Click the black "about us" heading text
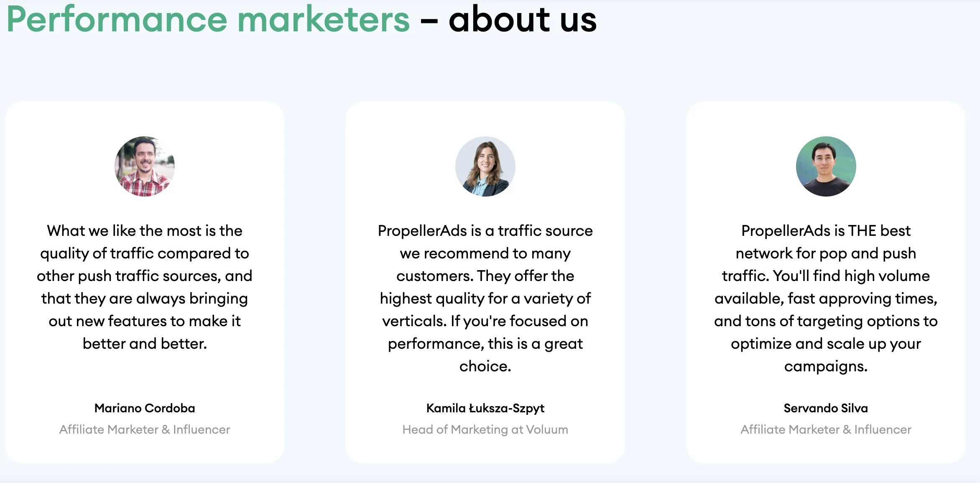980x483 pixels. click(523, 19)
